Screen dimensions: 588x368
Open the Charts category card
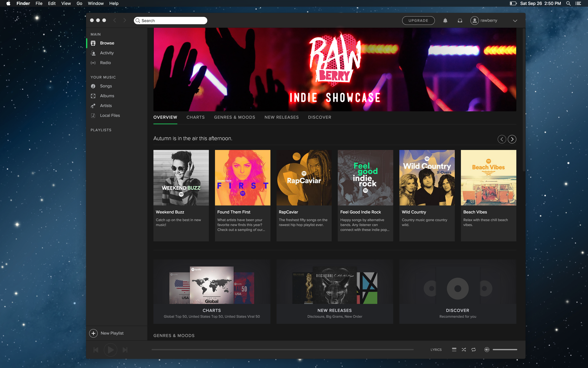[212, 292]
